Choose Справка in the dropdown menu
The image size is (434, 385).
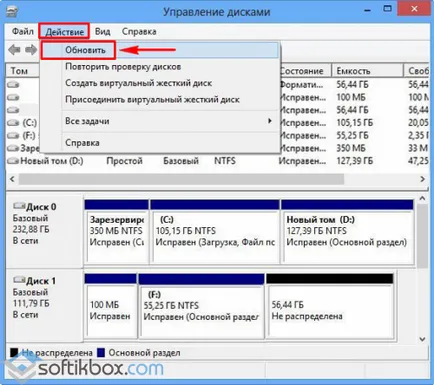(160, 143)
